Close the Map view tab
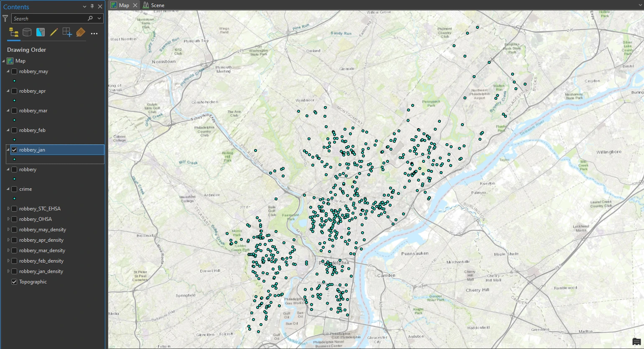The image size is (644, 349). [x=135, y=5]
